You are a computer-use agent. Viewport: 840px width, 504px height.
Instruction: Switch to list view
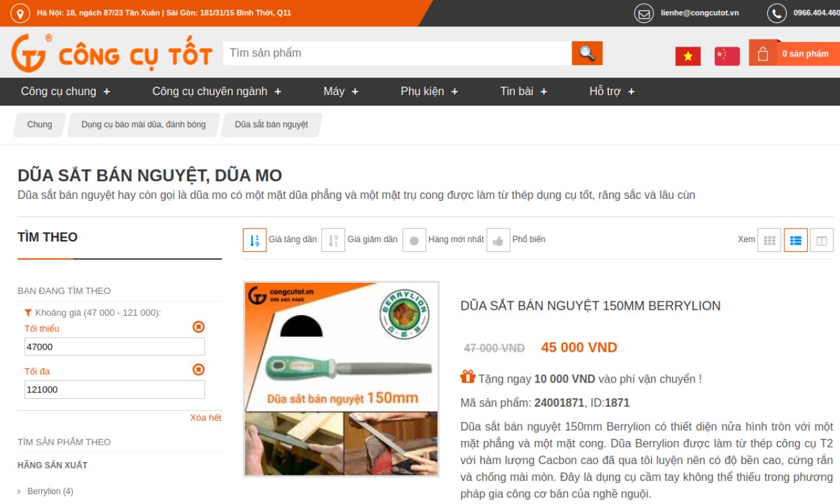(x=795, y=240)
